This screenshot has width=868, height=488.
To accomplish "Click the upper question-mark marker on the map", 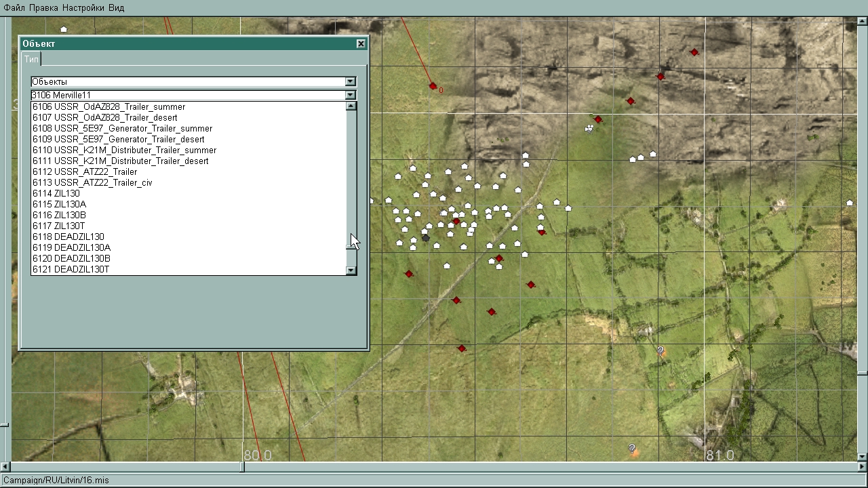I will click(x=660, y=350).
